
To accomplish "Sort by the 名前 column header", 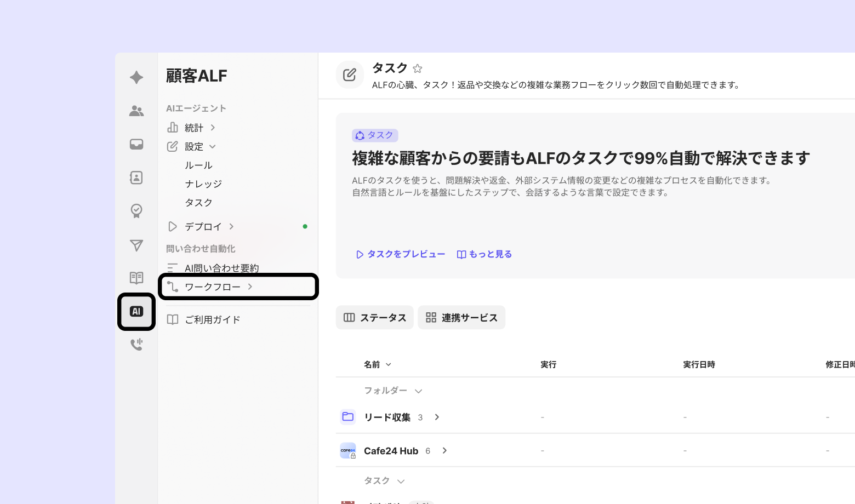I will [x=377, y=365].
